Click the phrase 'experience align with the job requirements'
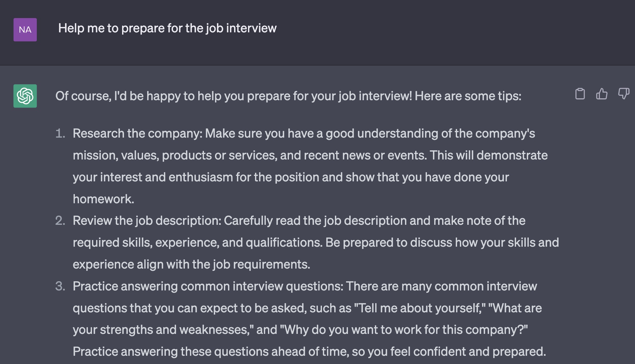Viewport: 635px width, 364px height. [x=191, y=264]
